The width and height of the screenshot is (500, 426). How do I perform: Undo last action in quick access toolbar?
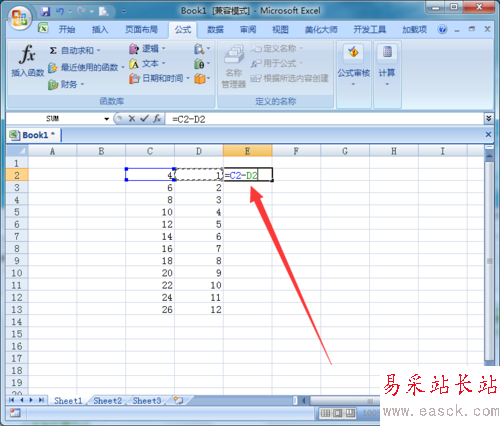coord(60,12)
